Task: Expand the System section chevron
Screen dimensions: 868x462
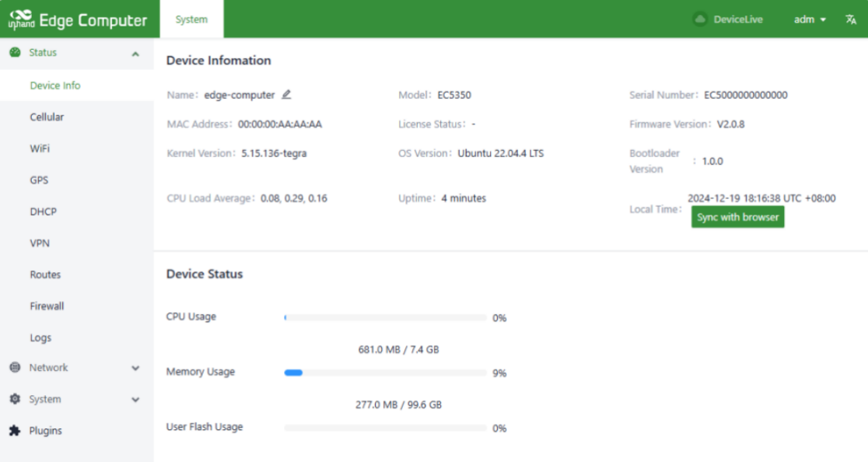Action: tap(135, 400)
